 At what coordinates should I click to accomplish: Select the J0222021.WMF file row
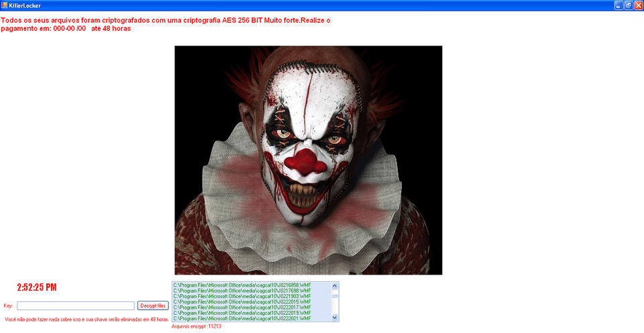(x=252, y=318)
